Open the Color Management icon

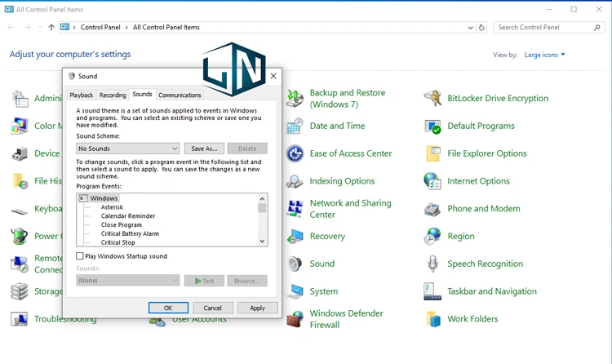[x=19, y=126]
